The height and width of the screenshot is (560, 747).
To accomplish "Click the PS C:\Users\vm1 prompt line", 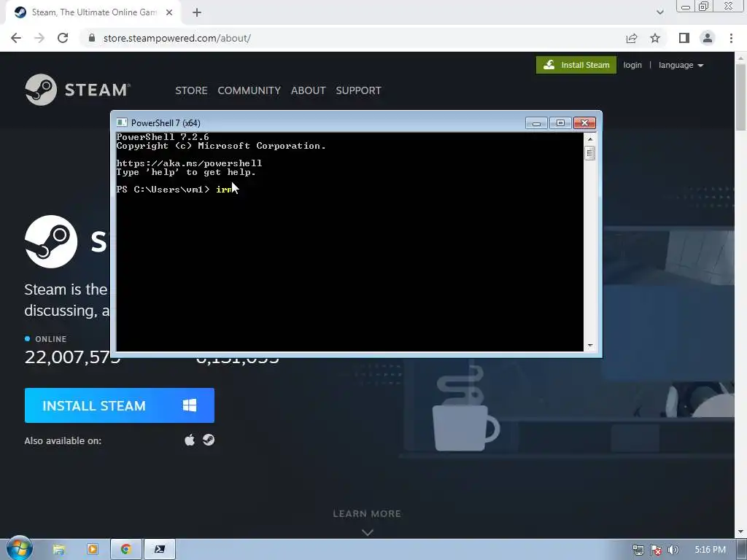I will pyautogui.click(x=163, y=190).
